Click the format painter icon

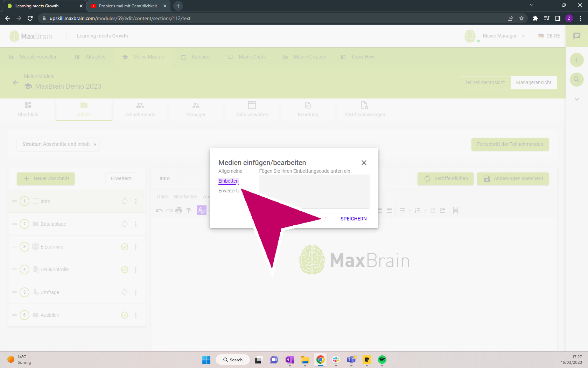(x=189, y=210)
